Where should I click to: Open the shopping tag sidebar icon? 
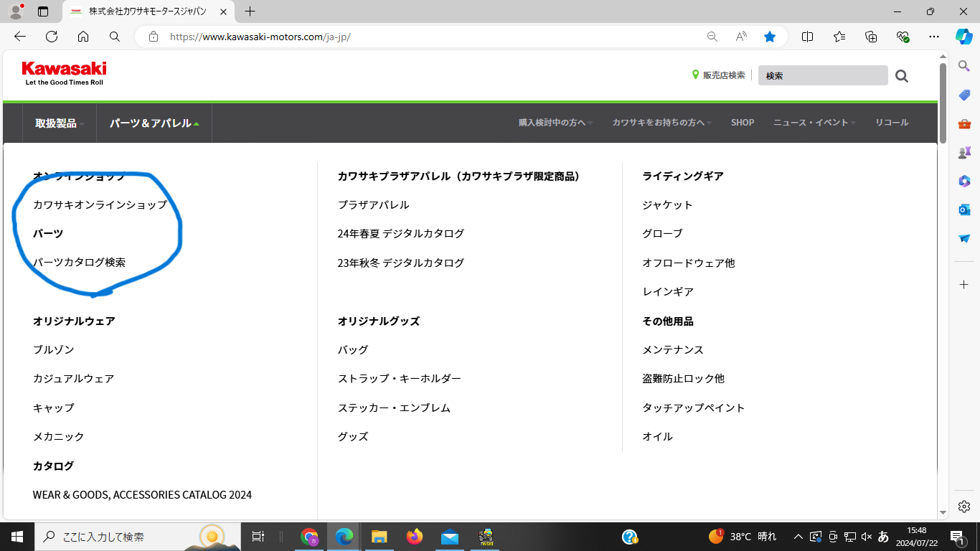[x=964, y=95]
